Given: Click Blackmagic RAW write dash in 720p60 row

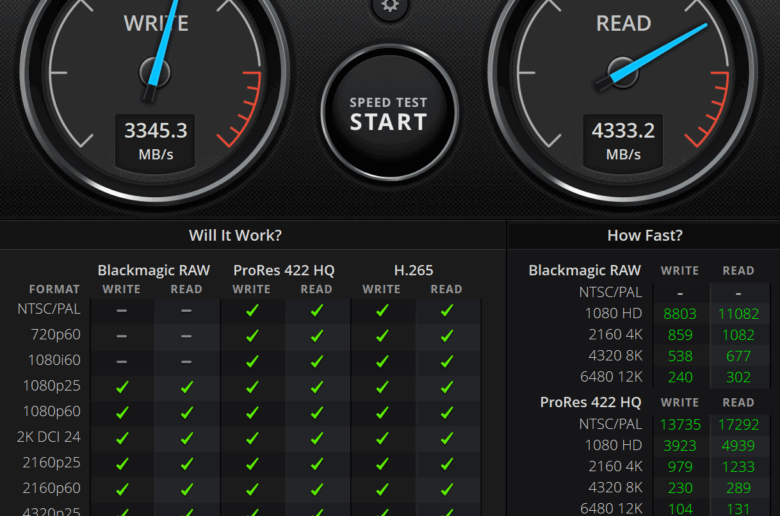Looking at the screenshot, I should (x=122, y=336).
